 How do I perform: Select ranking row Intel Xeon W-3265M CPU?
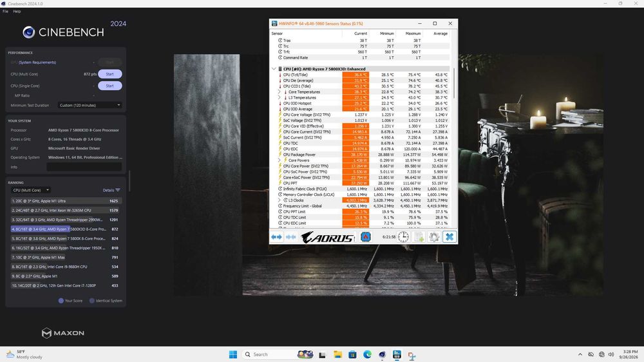tap(65, 211)
